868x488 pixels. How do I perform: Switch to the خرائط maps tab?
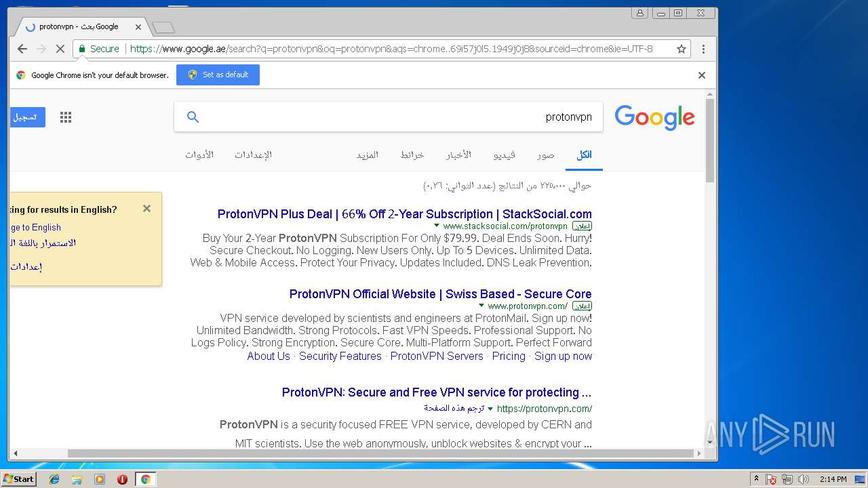pos(412,155)
